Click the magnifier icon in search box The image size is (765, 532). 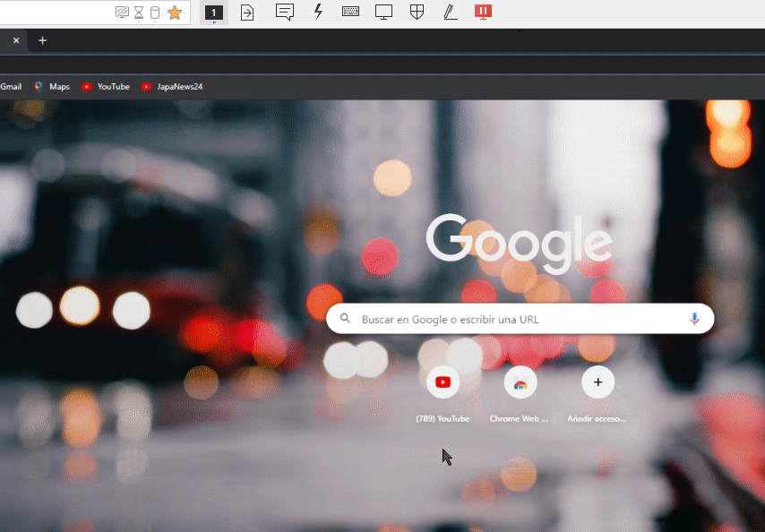[346, 319]
